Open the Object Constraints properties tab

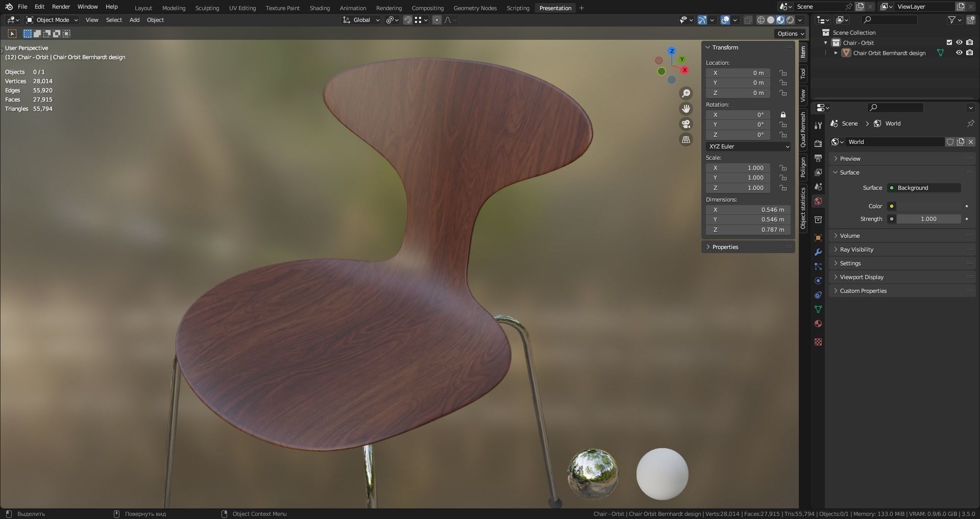pos(818,295)
